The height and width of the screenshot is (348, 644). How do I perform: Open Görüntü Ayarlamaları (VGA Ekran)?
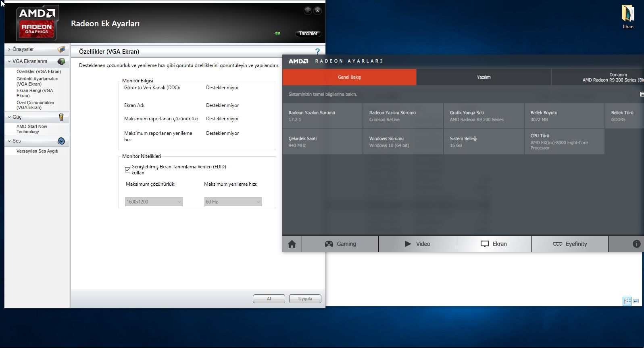point(37,82)
